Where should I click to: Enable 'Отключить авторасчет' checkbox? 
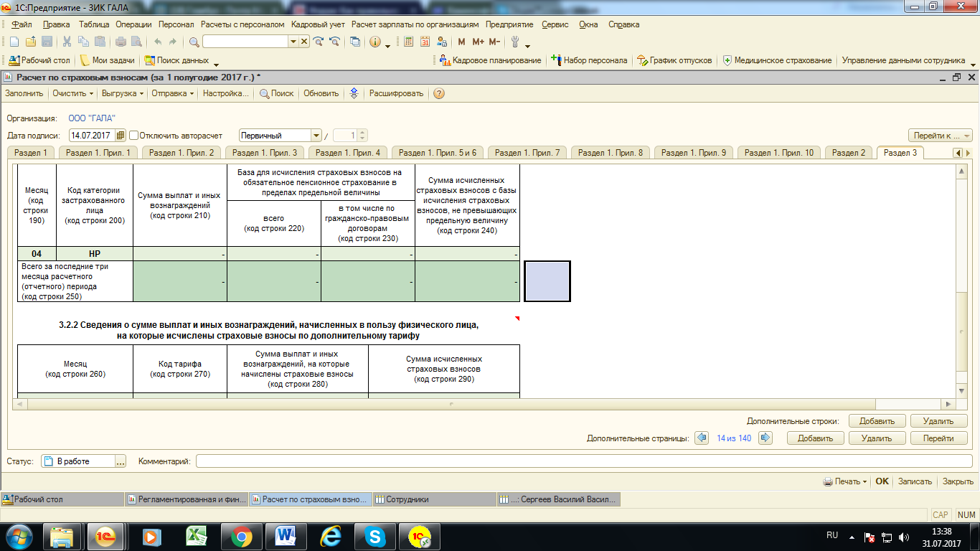[x=133, y=135]
